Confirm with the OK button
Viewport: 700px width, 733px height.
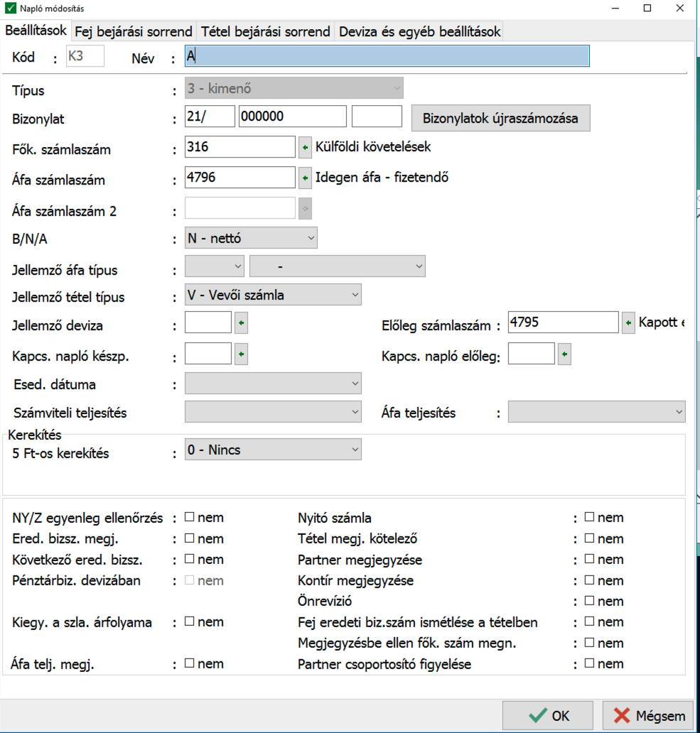pyautogui.click(x=547, y=716)
